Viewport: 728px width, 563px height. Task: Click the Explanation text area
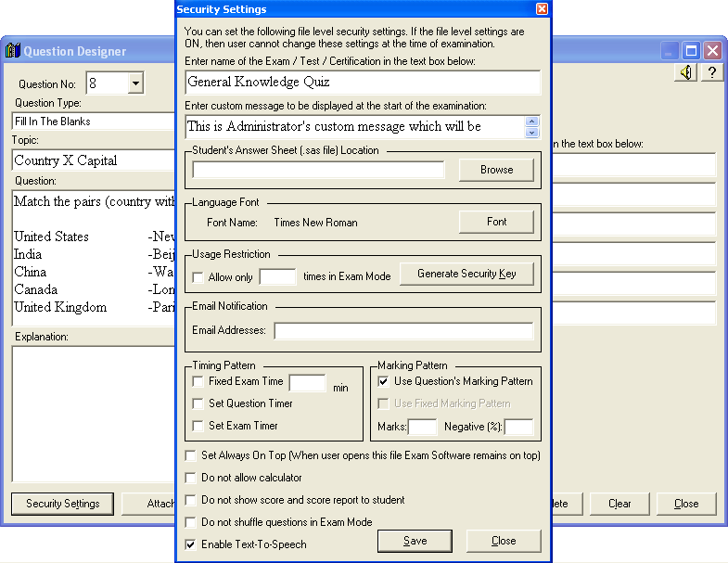(x=93, y=415)
